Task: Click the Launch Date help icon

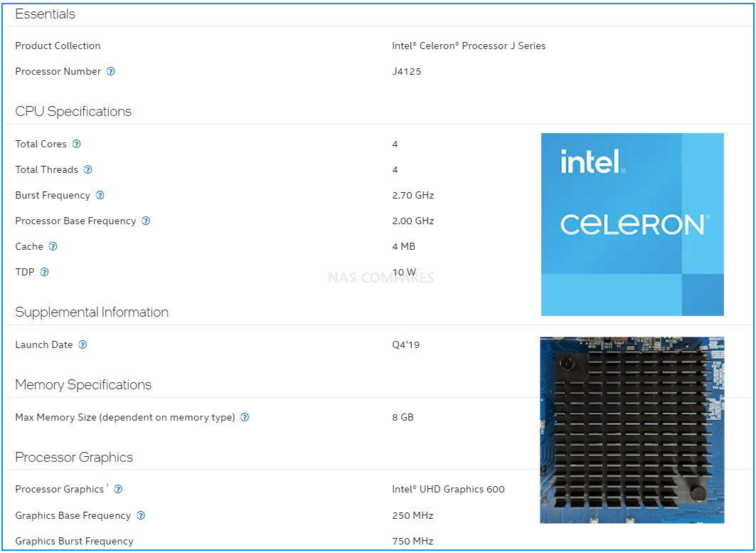Action: pyautogui.click(x=82, y=344)
